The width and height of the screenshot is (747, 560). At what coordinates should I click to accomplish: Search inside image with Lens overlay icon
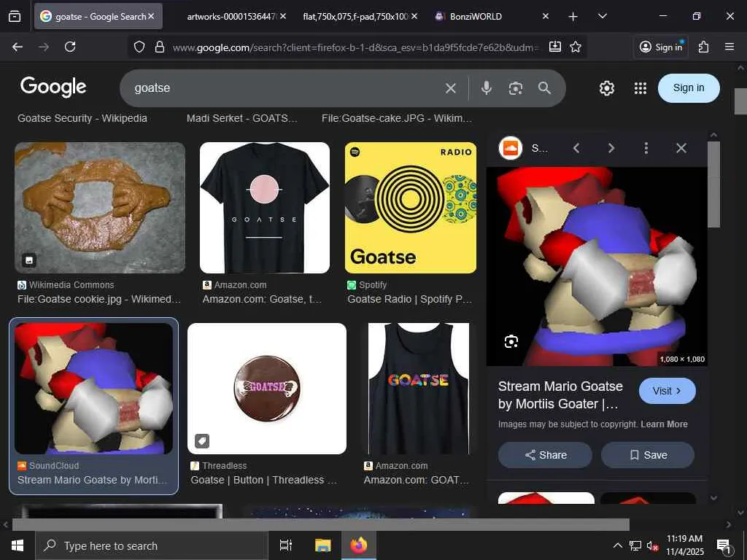click(511, 341)
